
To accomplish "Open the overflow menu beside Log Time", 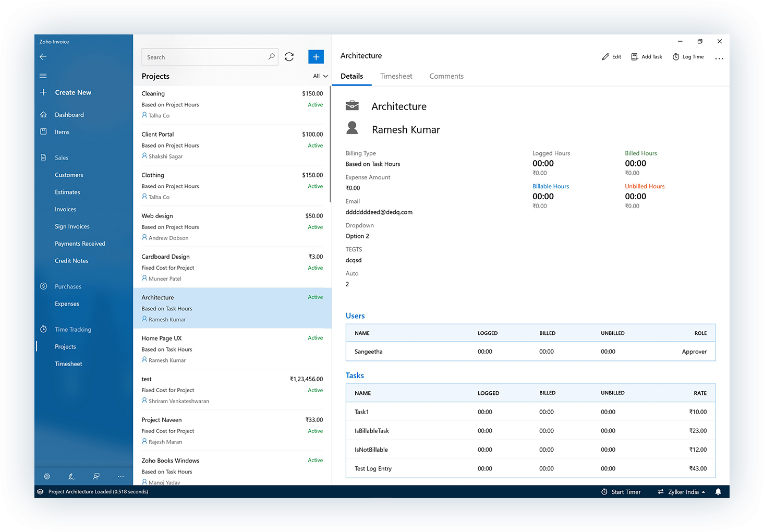I will [719, 58].
